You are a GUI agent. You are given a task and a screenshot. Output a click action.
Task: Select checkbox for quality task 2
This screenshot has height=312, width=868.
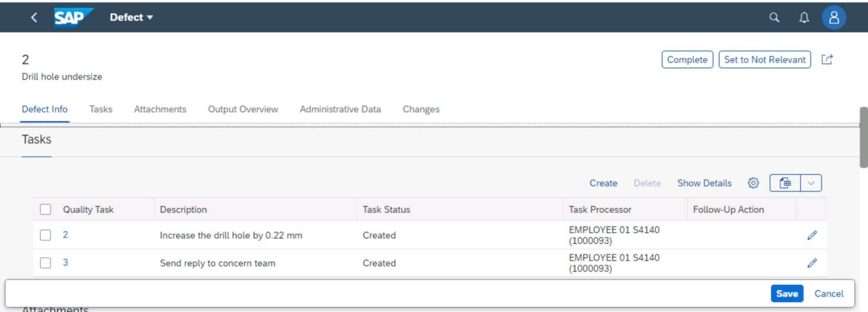coord(46,235)
